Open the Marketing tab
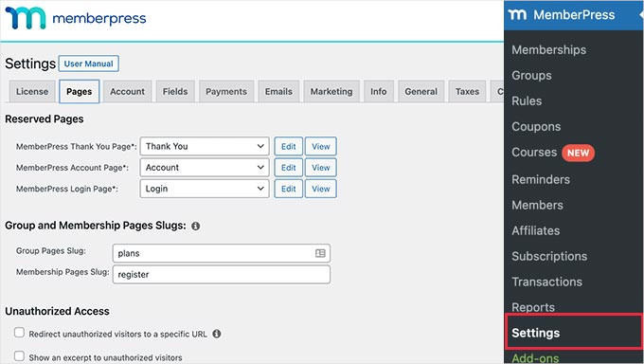Image resolution: width=644 pixels, height=364 pixels. [331, 91]
